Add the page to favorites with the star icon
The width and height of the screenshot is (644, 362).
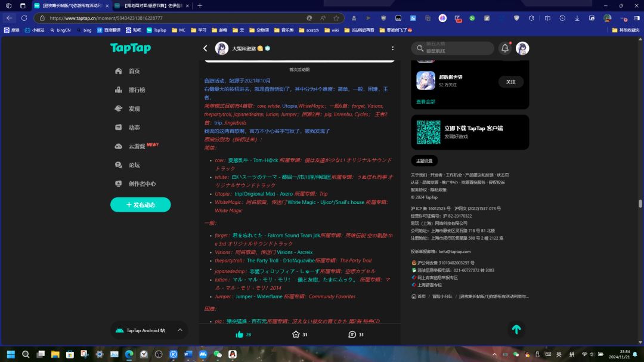click(336, 18)
